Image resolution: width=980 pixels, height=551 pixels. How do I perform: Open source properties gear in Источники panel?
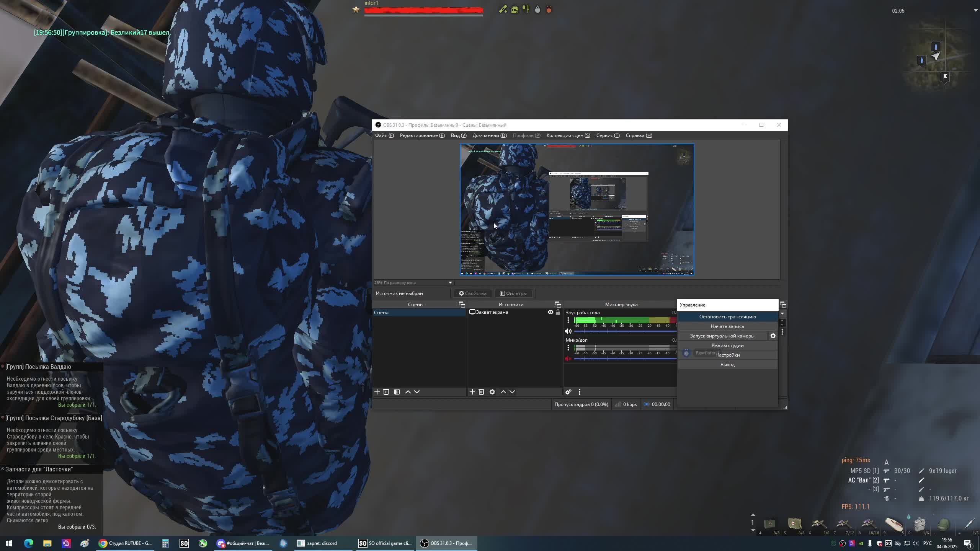coord(492,392)
